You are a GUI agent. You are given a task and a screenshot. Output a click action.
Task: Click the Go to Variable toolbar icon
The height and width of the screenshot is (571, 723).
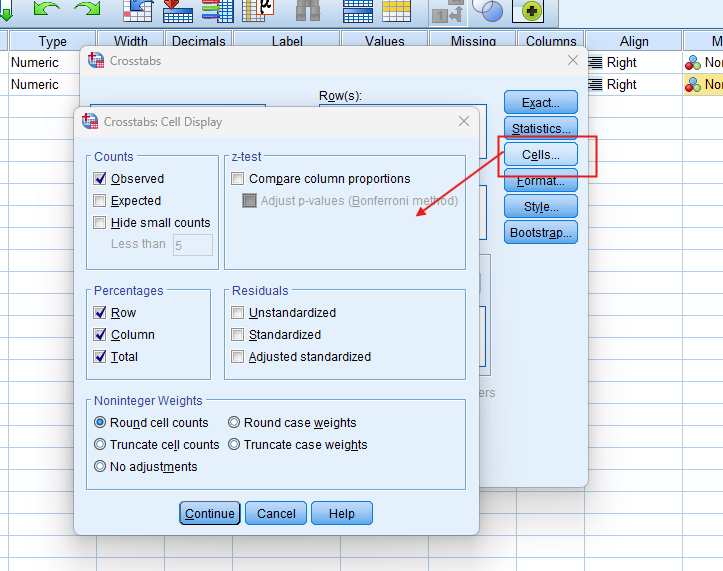[x=177, y=10]
